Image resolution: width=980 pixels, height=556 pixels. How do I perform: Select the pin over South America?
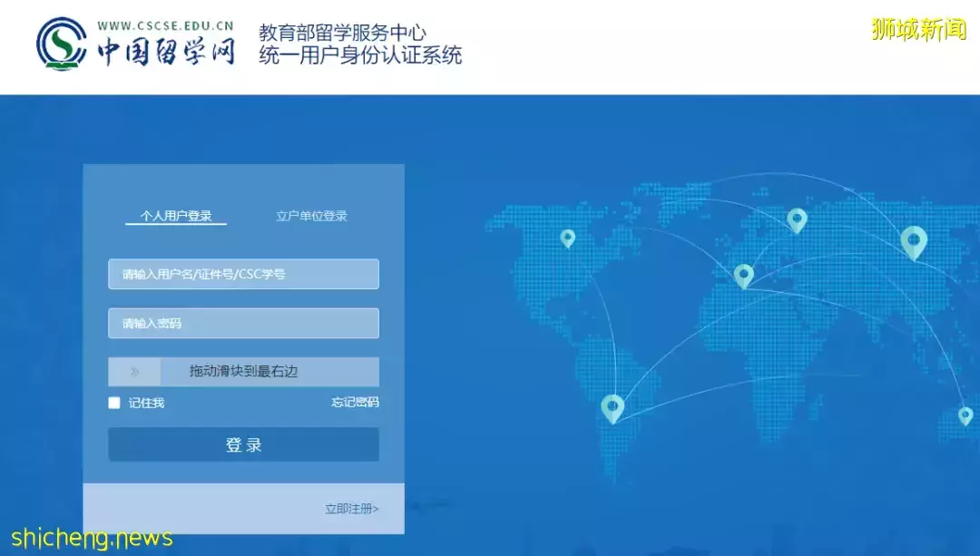click(x=612, y=408)
